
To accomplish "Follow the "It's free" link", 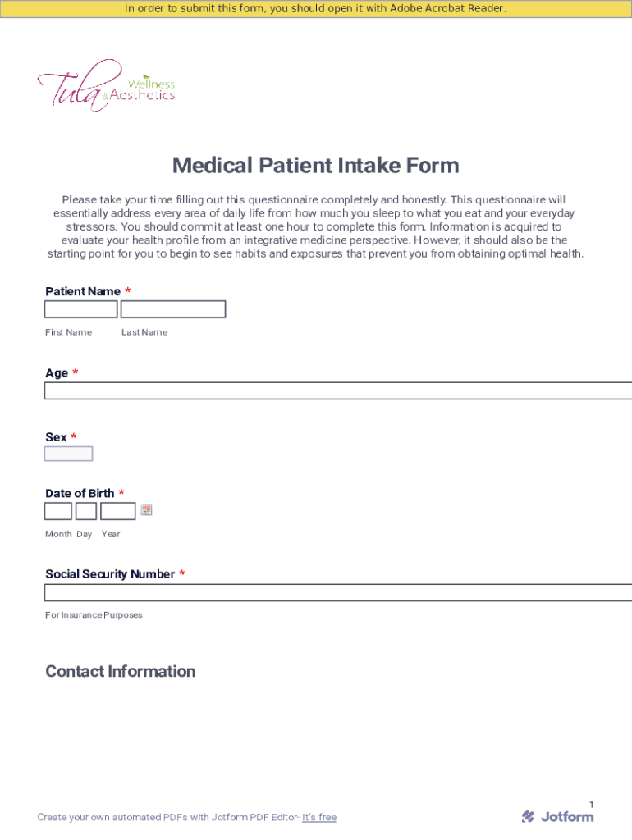I will [x=319, y=817].
